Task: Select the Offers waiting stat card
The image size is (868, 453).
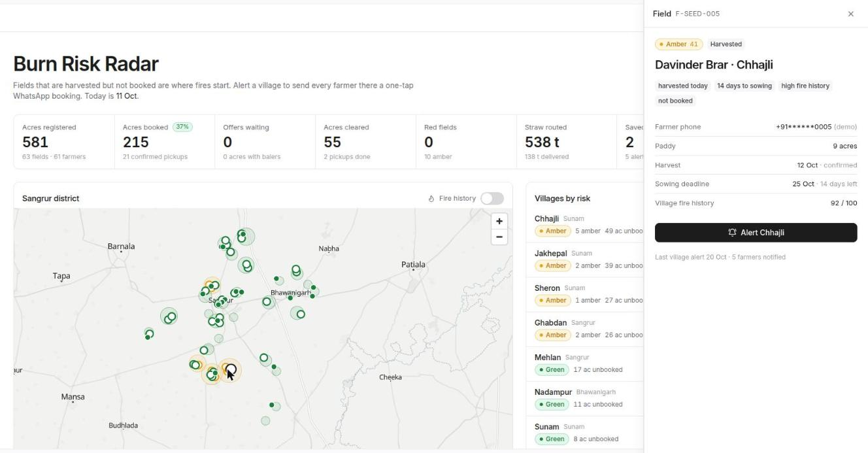Action: tap(265, 142)
